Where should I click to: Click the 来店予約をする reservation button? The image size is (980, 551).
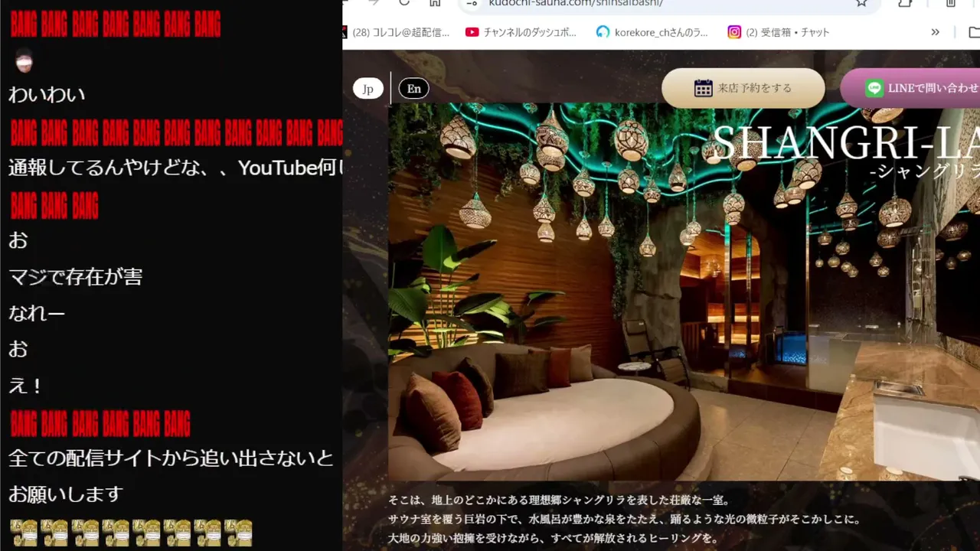click(743, 88)
